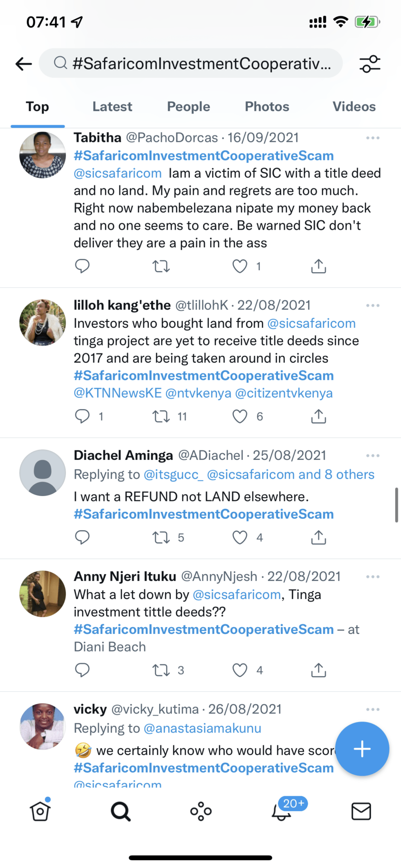The height and width of the screenshot is (868, 401).
Task: Open more options on Tabitha's tweet
Action: tap(373, 138)
